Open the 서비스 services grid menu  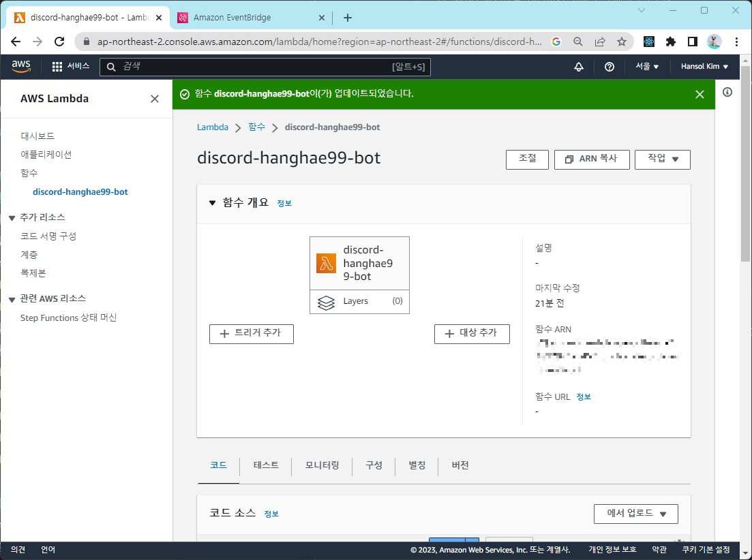point(70,66)
